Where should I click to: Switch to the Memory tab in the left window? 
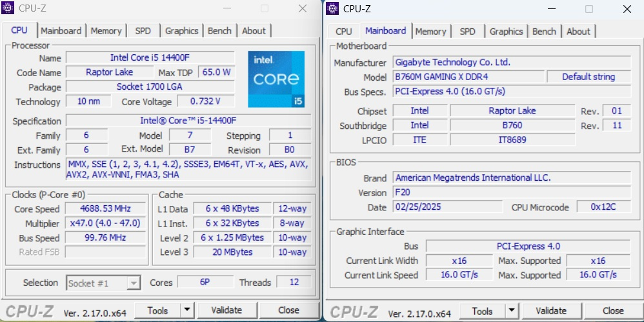click(106, 30)
